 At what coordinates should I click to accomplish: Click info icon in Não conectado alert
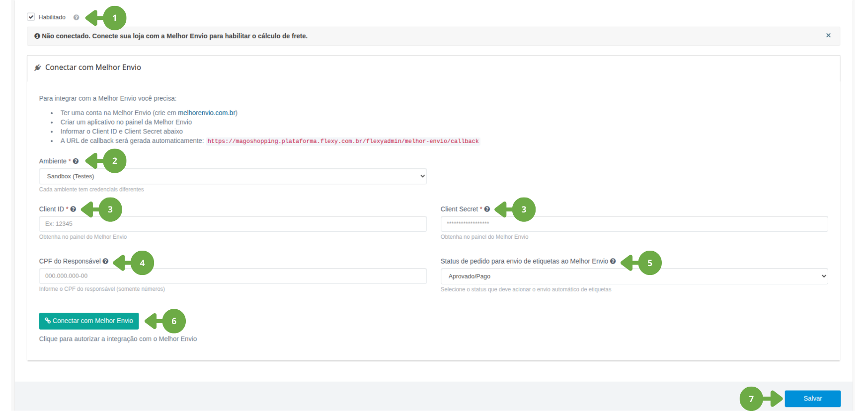pyautogui.click(x=37, y=36)
